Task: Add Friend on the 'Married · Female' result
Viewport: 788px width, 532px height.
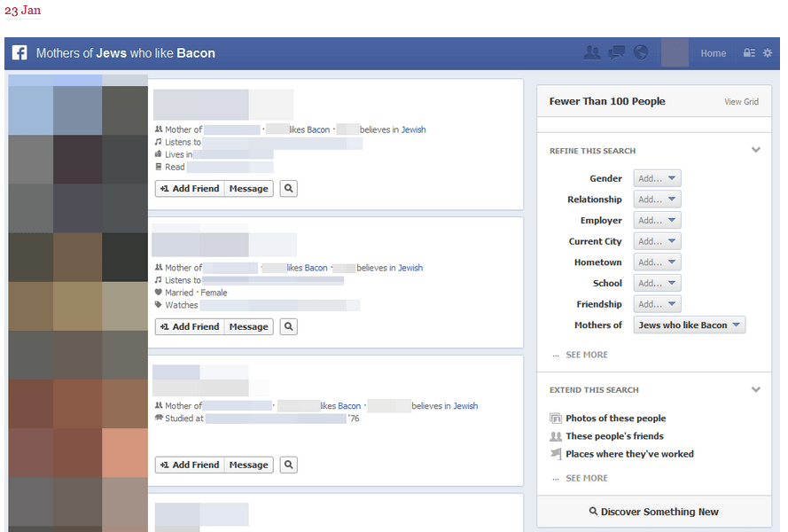Action: [190, 327]
